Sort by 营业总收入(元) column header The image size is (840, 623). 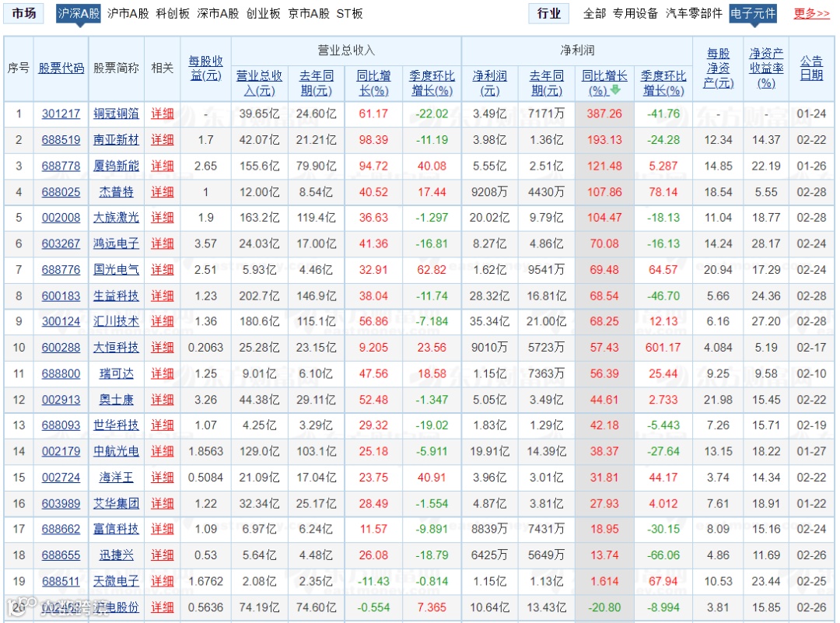259,83
